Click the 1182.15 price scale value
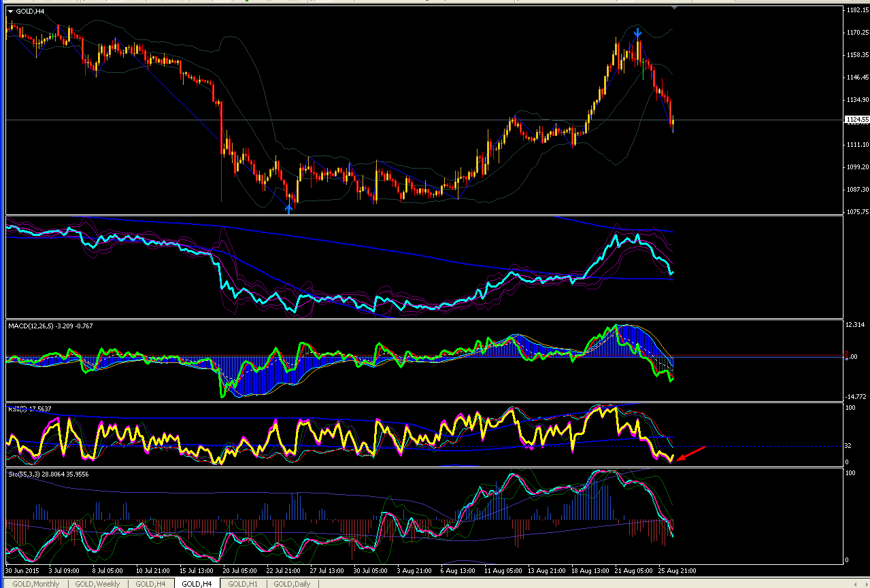The height and width of the screenshot is (588, 870). click(x=857, y=10)
